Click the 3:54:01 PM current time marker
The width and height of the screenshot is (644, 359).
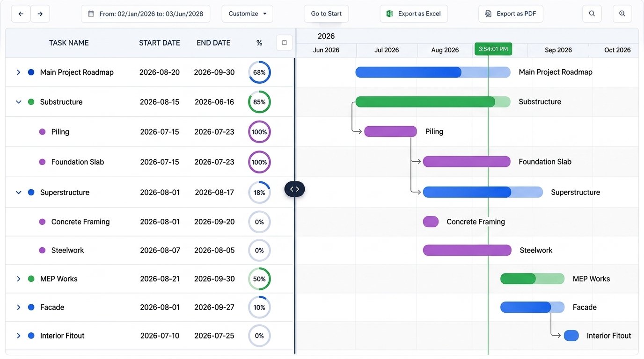[493, 49]
